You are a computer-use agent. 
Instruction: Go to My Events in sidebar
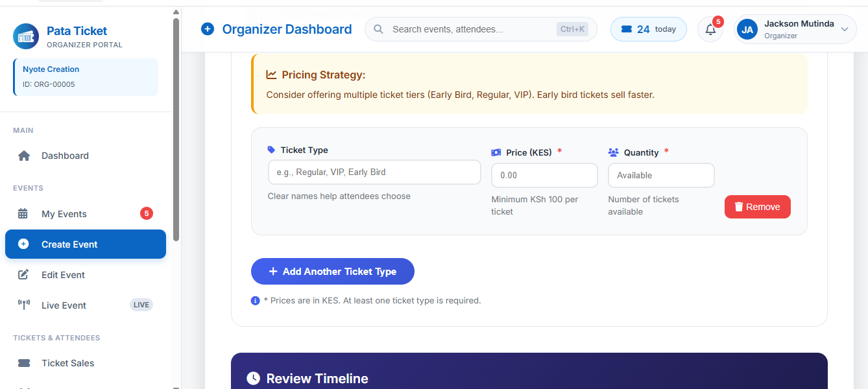pyautogui.click(x=64, y=214)
